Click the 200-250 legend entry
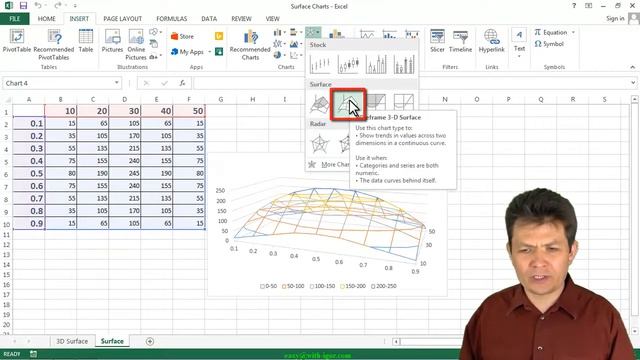The width and height of the screenshot is (640, 360). tap(384, 286)
